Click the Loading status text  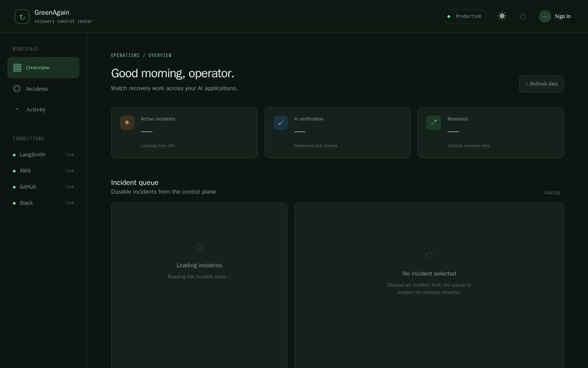point(554,192)
